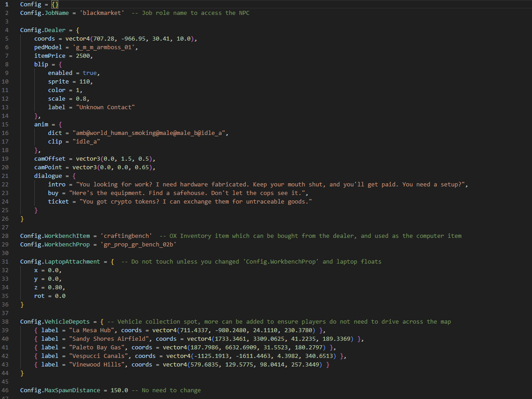Place cursor on Config.MaxSpawnDistance
Image resolution: width=532 pixels, height=399 pixels.
point(60,390)
